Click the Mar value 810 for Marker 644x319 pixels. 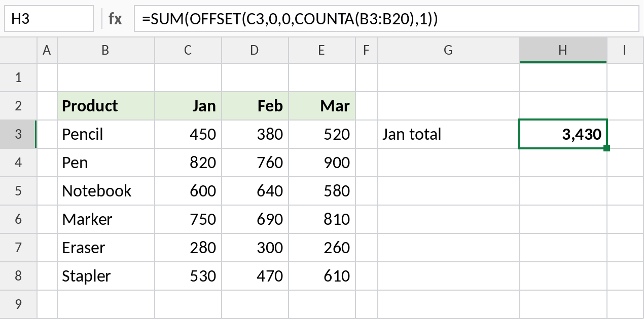click(x=322, y=219)
